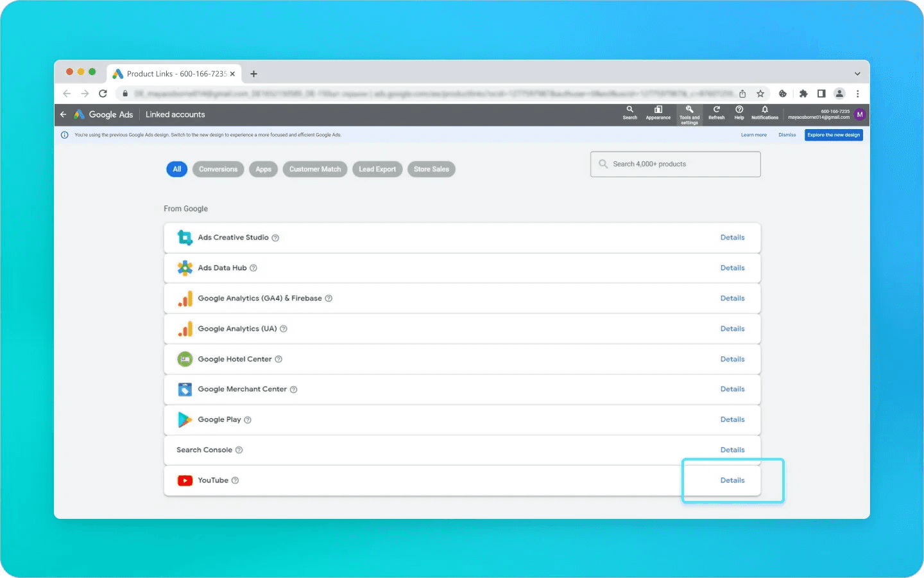Viewport: 924px width, 578px height.
Task: Click the browser forward arrow
Action: 85,94
